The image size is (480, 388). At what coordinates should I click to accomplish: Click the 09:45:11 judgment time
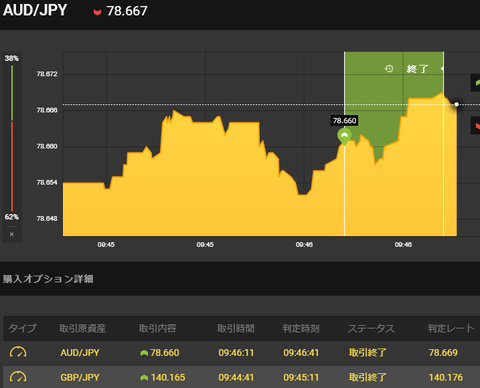pos(301,378)
